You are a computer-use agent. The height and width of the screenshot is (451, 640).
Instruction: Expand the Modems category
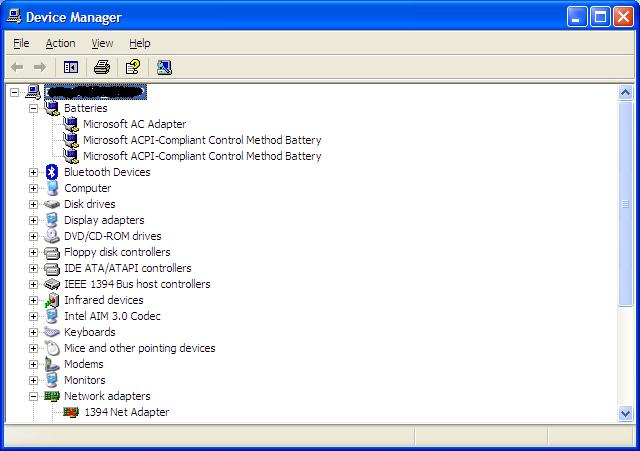tap(33, 364)
